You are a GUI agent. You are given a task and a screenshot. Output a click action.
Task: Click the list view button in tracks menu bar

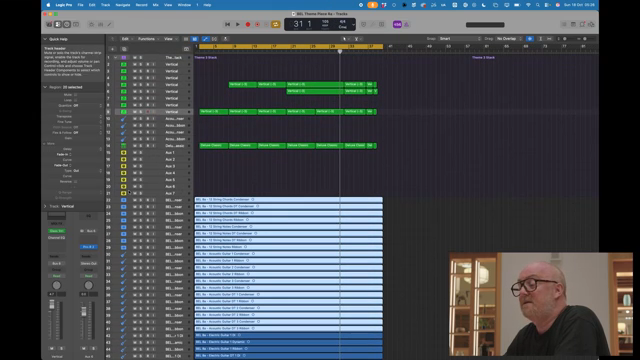click(x=186, y=39)
